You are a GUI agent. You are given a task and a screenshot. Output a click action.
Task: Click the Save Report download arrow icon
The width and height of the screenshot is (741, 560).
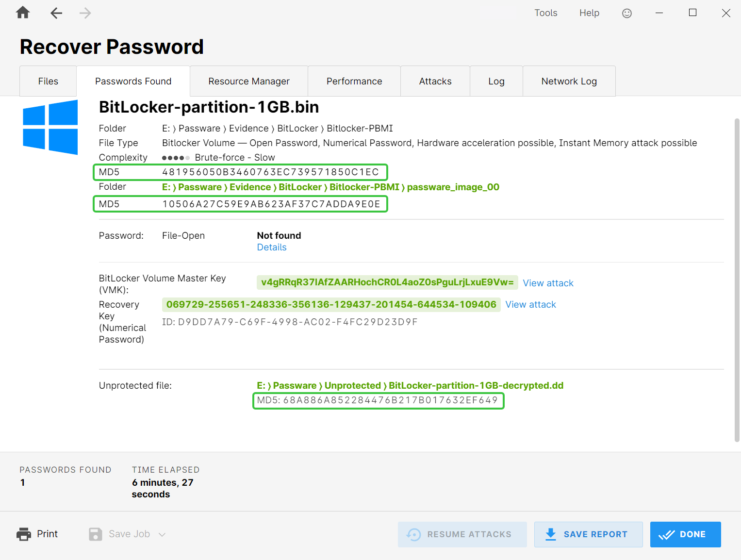pos(551,534)
